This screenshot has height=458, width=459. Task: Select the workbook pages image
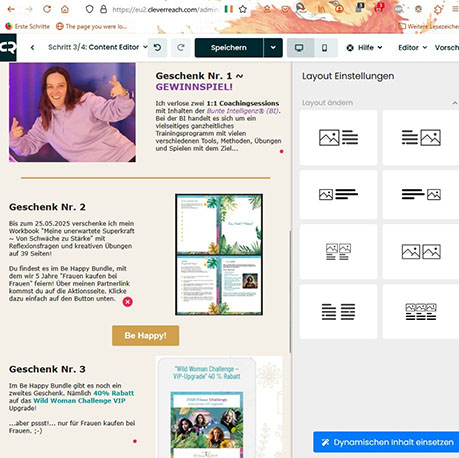(x=219, y=255)
